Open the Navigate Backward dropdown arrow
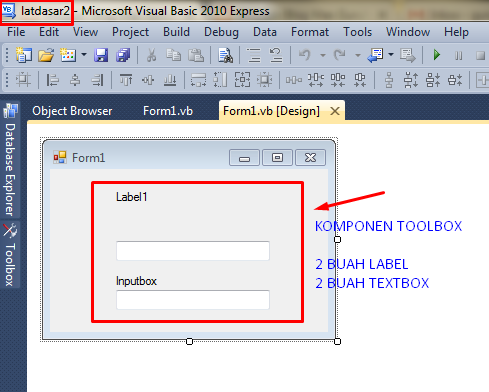This screenshot has height=392, width=489. (391, 55)
